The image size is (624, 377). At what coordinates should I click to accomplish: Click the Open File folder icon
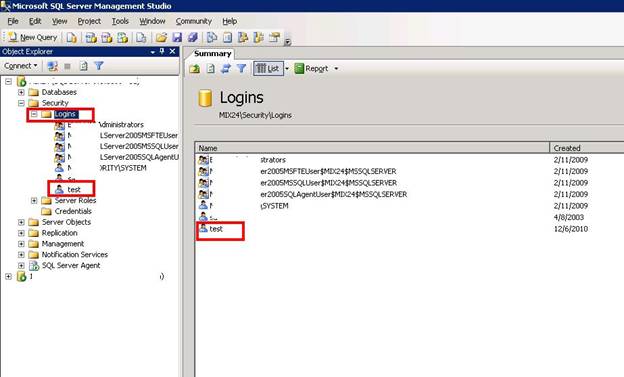point(161,37)
